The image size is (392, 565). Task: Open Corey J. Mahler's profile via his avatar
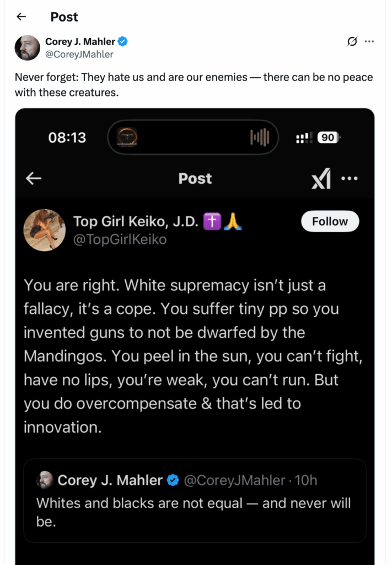tap(25, 47)
